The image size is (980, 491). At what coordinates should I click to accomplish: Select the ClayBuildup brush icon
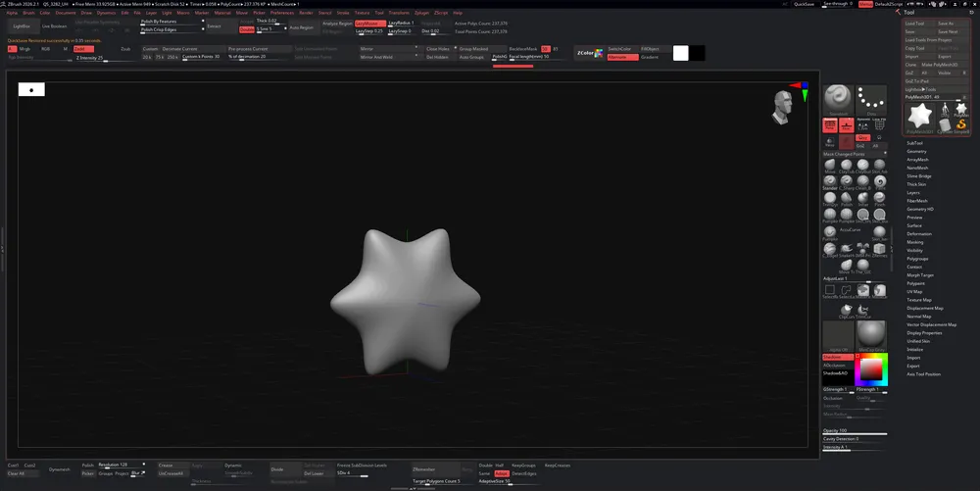coord(863,166)
